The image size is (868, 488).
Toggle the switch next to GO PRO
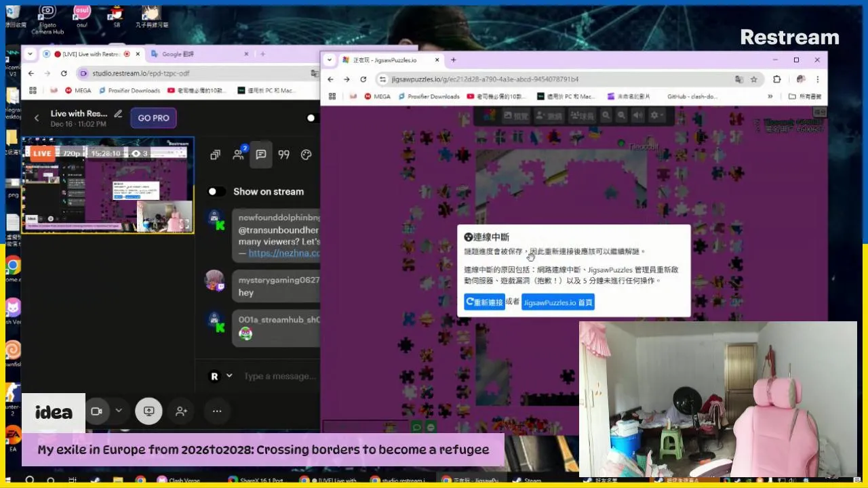(x=311, y=118)
